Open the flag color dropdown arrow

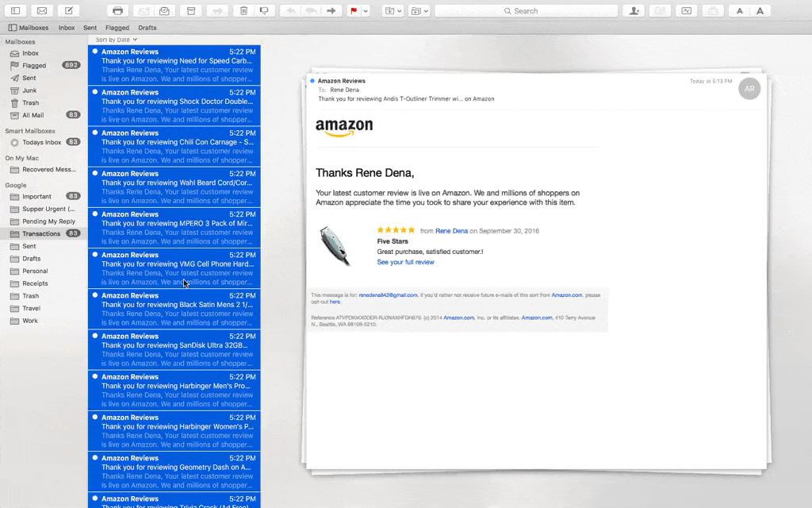366,11
